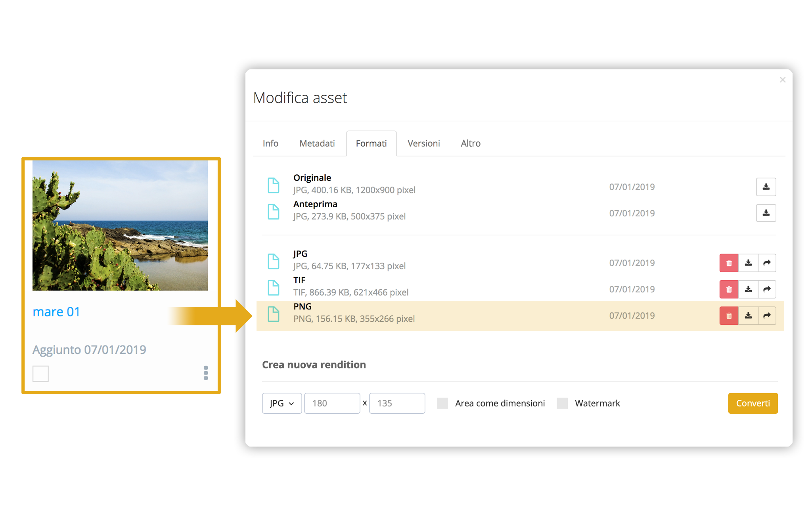812x529 pixels.
Task: Delete the PNG rendition
Action: pos(729,316)
